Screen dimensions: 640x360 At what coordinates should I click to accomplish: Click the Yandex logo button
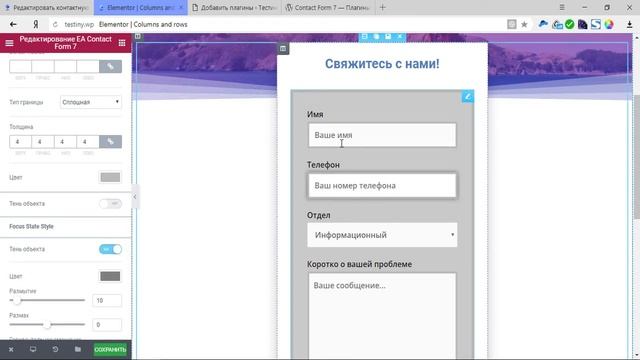click(x=36, y=24)
